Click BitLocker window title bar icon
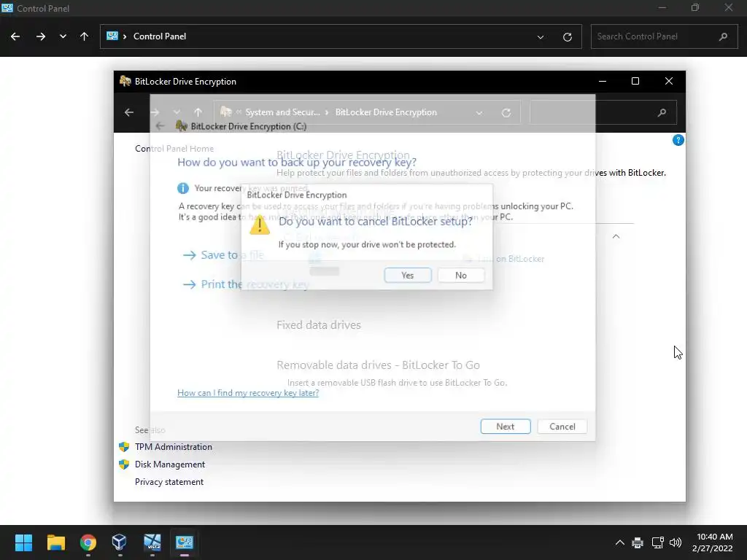This screenshot has height=560, width=747. [125, 82]
